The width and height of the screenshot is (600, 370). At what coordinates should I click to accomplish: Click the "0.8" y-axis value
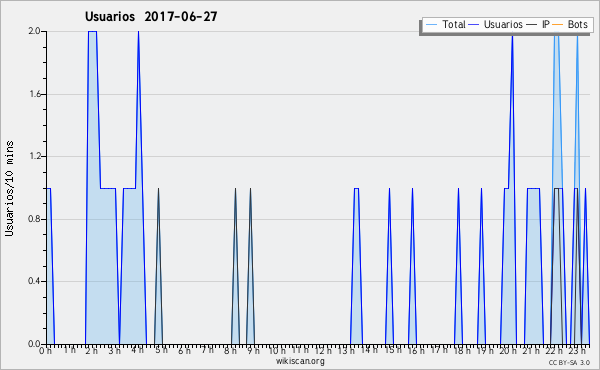34,219
